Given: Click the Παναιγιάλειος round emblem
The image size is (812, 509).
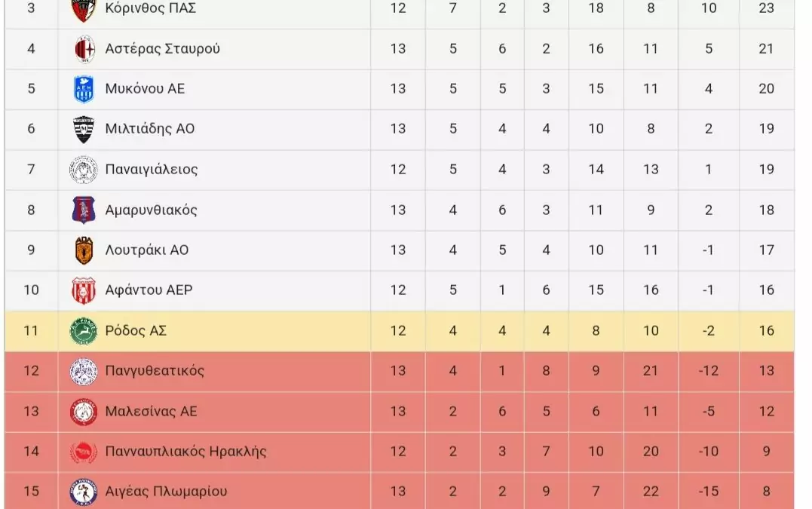Looking at the screenshot, I should [x=84, y=170].
